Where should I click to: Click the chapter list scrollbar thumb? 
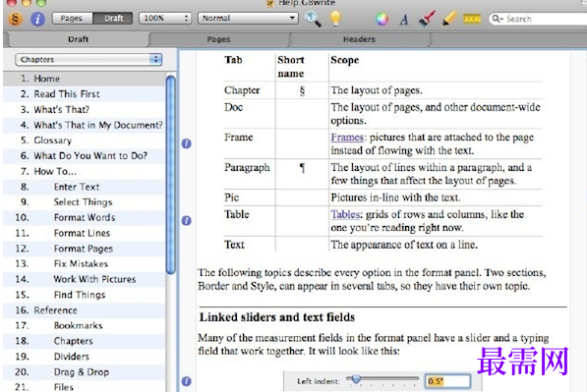click(x=171, y=175)
